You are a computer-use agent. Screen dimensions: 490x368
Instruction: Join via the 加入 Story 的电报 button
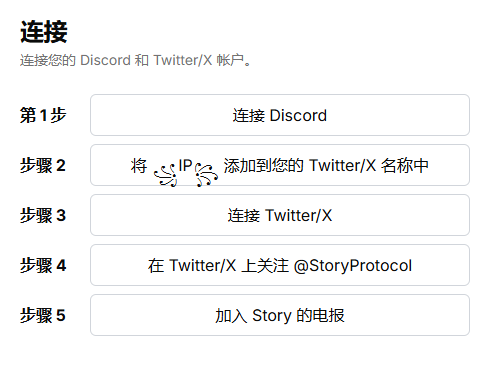[x=280, y=315]
